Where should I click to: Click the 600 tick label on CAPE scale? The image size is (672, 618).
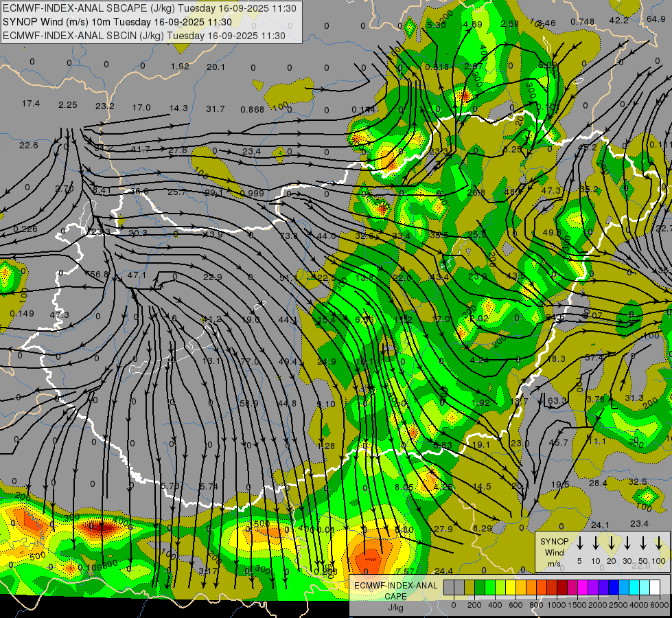(515, 605)
